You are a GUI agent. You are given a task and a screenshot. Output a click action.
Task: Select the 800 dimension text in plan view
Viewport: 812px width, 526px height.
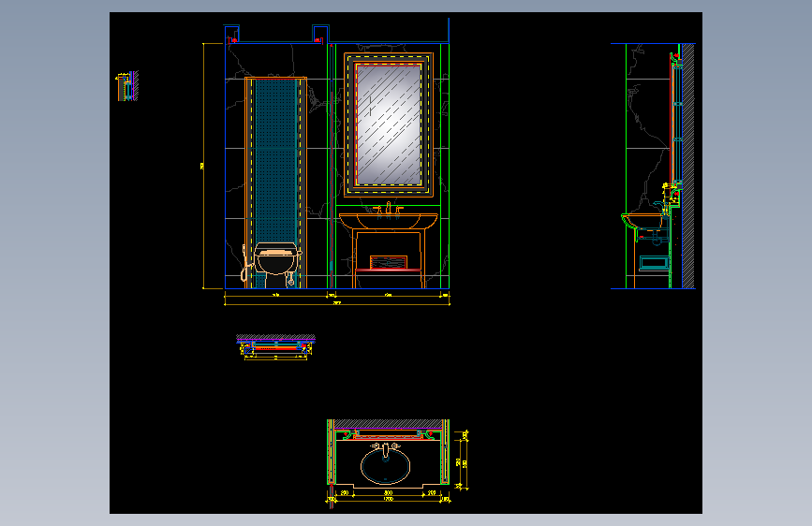pyautogui.click(x=389, y=493)
